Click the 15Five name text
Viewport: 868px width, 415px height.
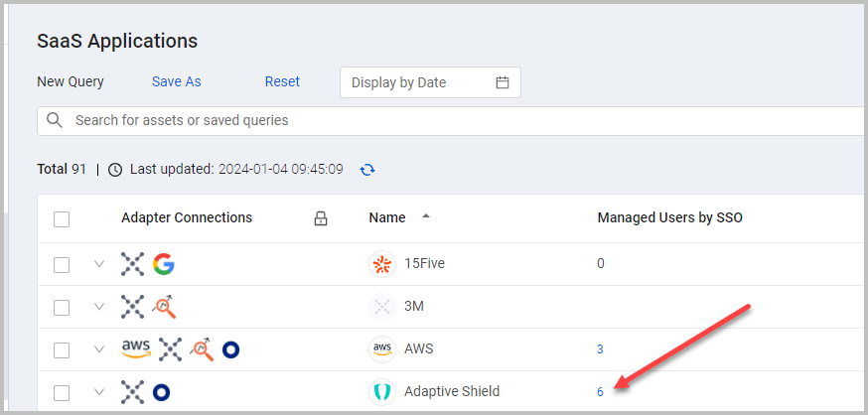[x=425, y=263]
